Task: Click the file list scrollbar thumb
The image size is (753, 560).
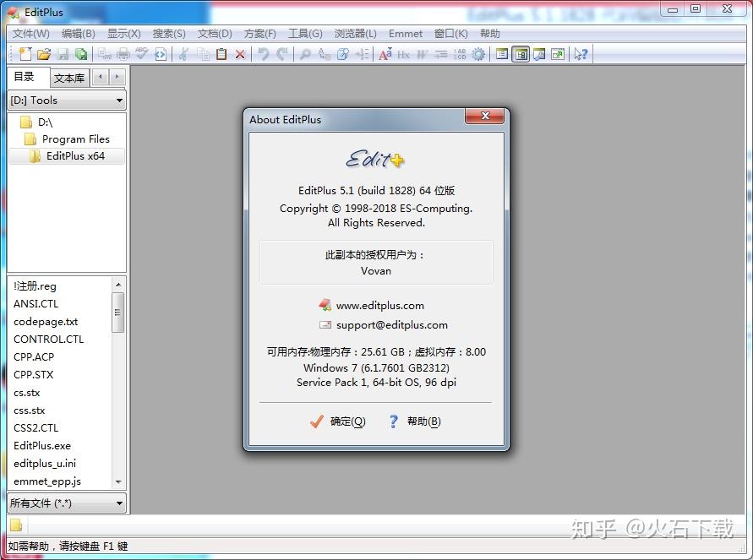Action: pyautogui.click(x=118, y=313)
